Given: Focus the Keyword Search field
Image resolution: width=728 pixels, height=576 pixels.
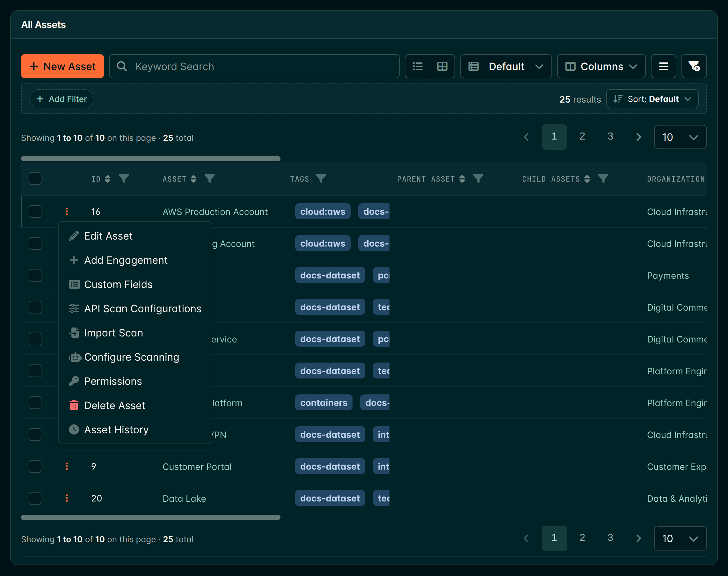Looking at the screenshot, I should 254,67.
